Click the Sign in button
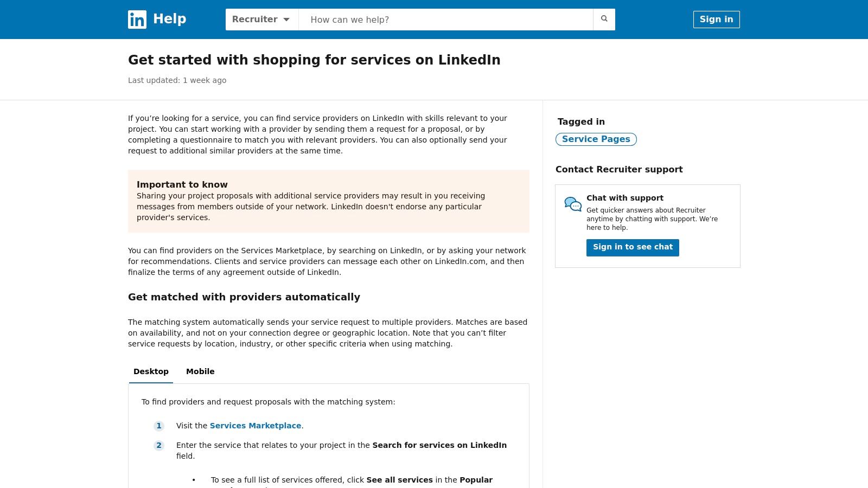This screenshot has height=488, width=868. 716,20
